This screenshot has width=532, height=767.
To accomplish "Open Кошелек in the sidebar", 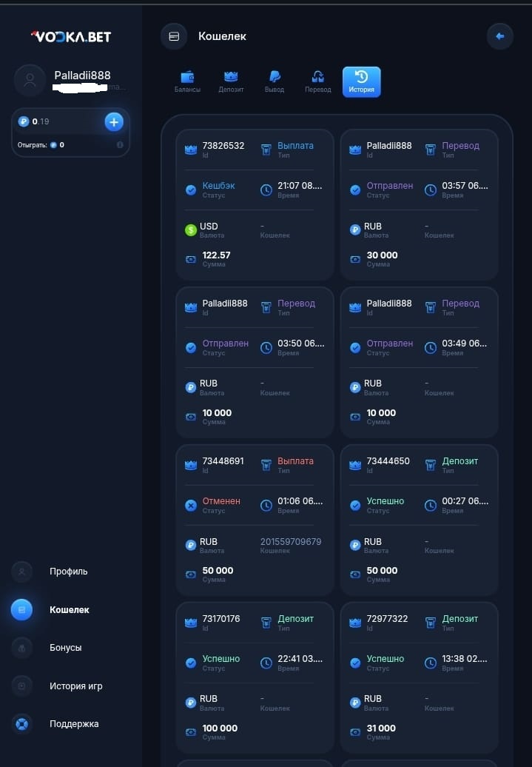I will [x=70, y=609].
